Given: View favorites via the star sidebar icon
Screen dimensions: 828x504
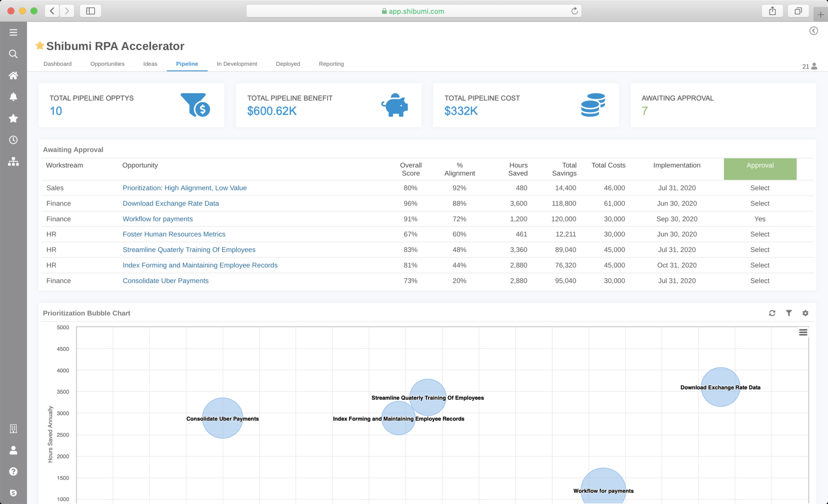Looking at the screenshot, I should 13,118.
